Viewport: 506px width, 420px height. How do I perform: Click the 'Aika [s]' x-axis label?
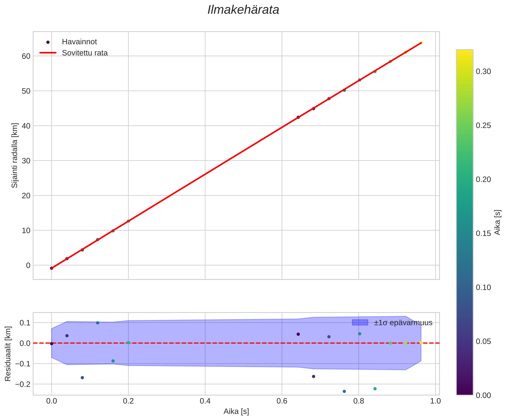(236, 411)
